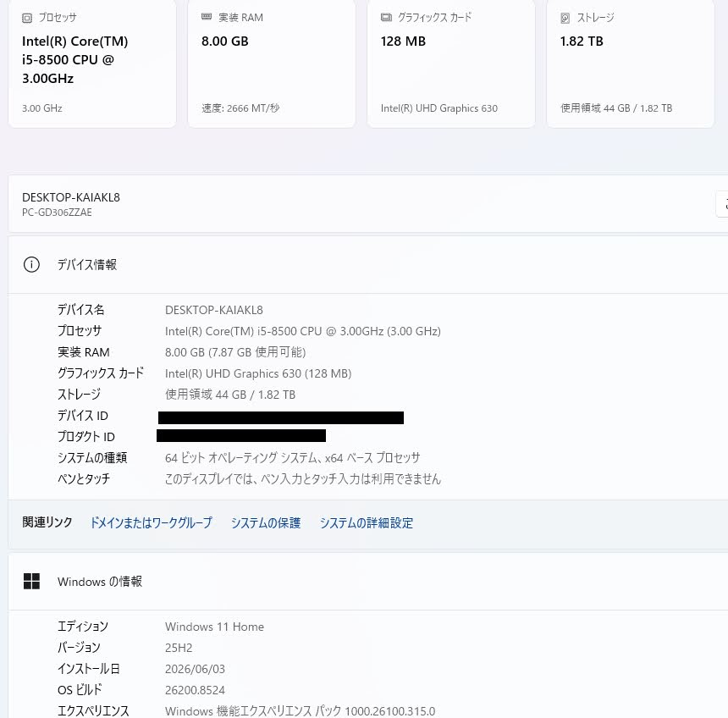Click Intel(R) UHD Graphics 630 card caption

(x=439, y=108)
